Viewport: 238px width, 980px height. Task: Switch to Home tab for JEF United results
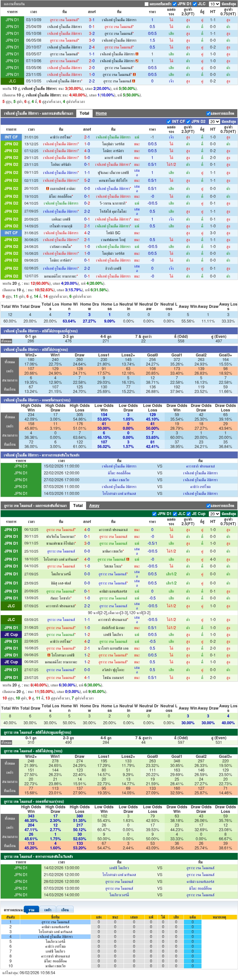[x=101, y=113]
